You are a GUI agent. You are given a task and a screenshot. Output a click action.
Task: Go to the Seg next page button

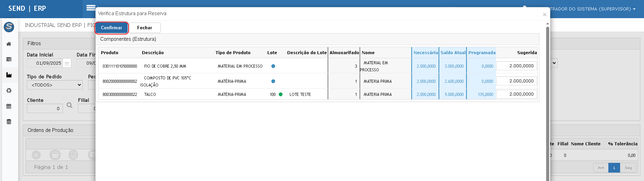coord(628,168)
